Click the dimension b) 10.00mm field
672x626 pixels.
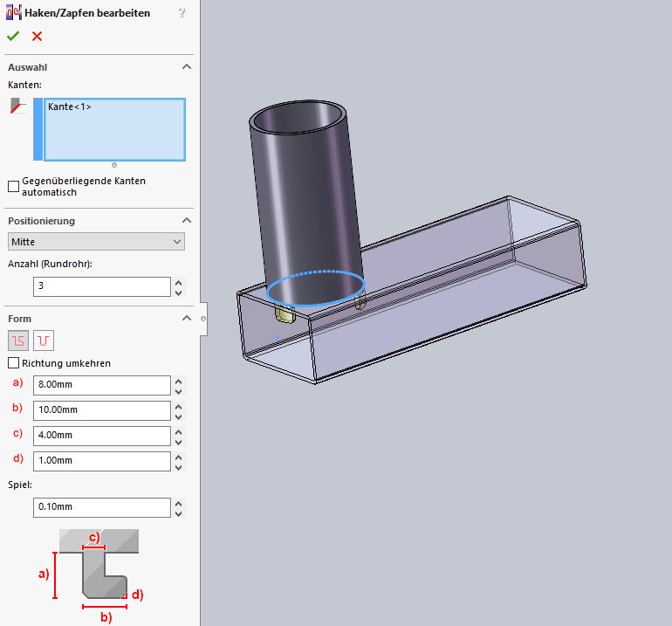pos(101,410)
